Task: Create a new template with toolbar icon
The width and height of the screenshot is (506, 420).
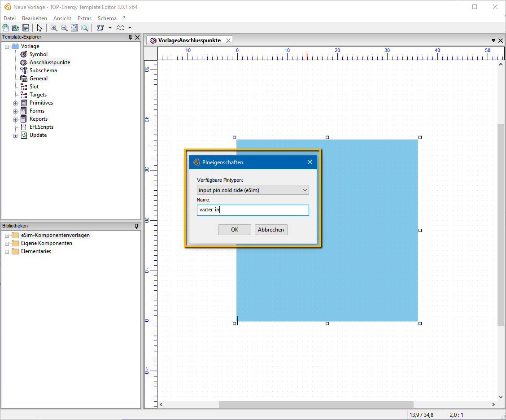Action: (5, 28)
